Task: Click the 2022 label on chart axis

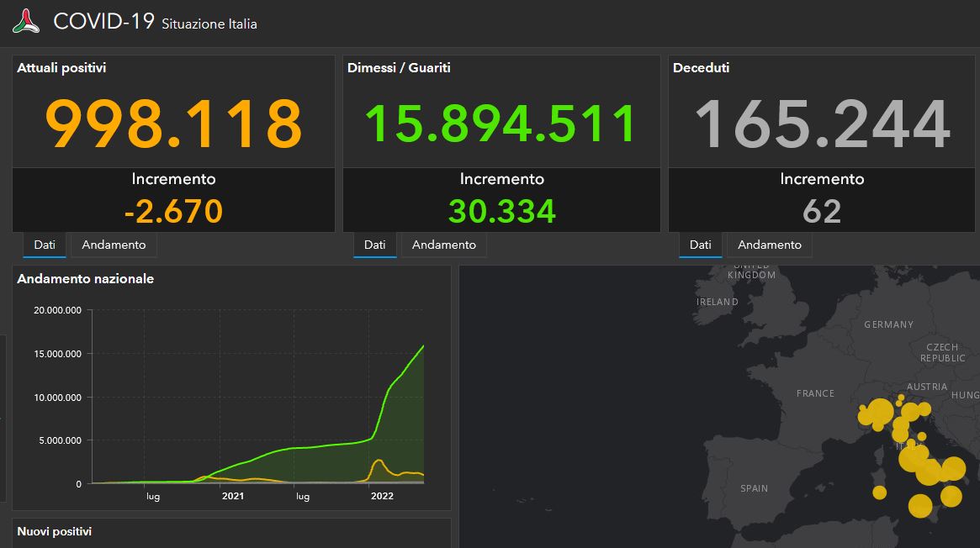Action: pos(383,496)
